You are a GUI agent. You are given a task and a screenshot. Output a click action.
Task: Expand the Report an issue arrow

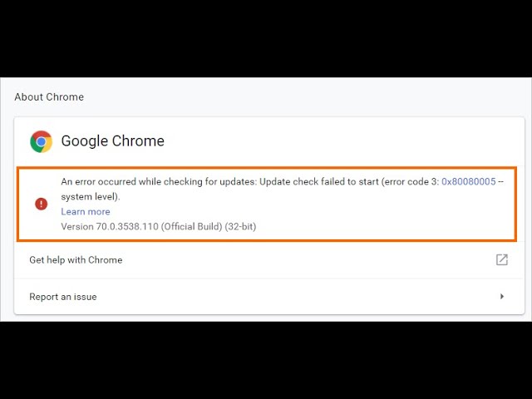502,297
